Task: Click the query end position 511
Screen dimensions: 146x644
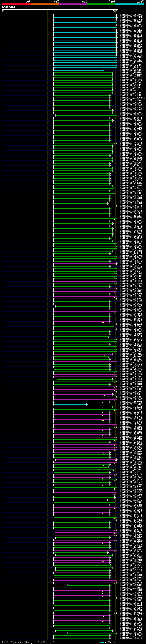Action: coord(115,11)
